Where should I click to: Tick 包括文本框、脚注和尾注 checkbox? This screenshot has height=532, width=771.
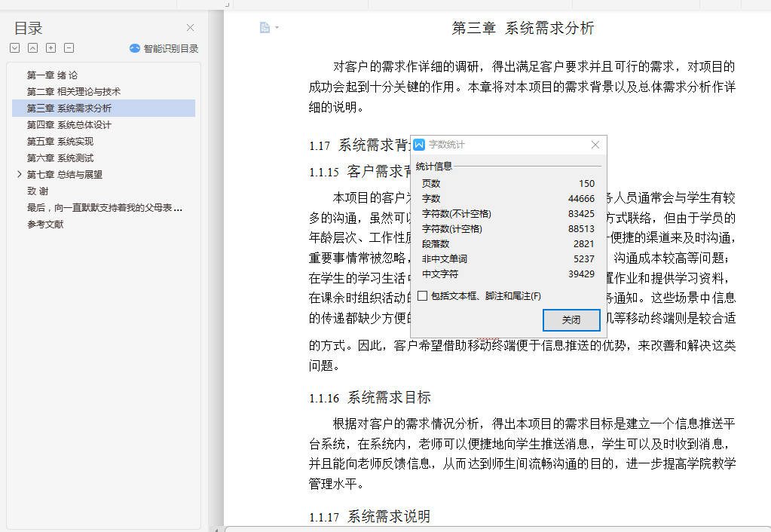(x=422, y=295)
